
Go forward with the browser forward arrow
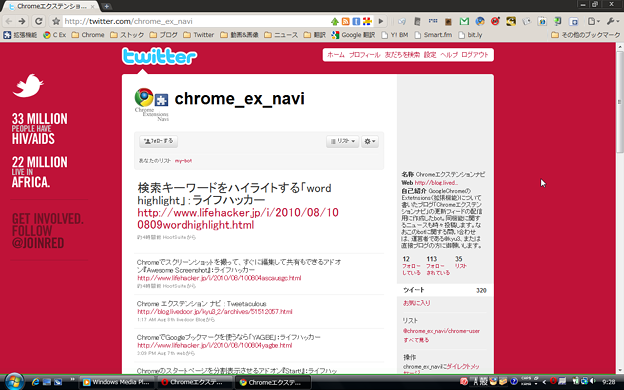click(x=22, y=21)
